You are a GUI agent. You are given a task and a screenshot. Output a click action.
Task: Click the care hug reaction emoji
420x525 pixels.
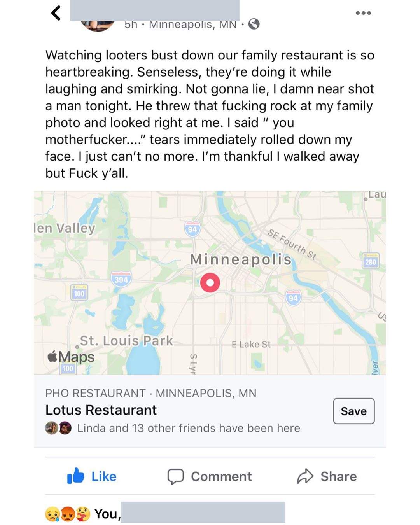pyautogui.click(x=83, y=514)
